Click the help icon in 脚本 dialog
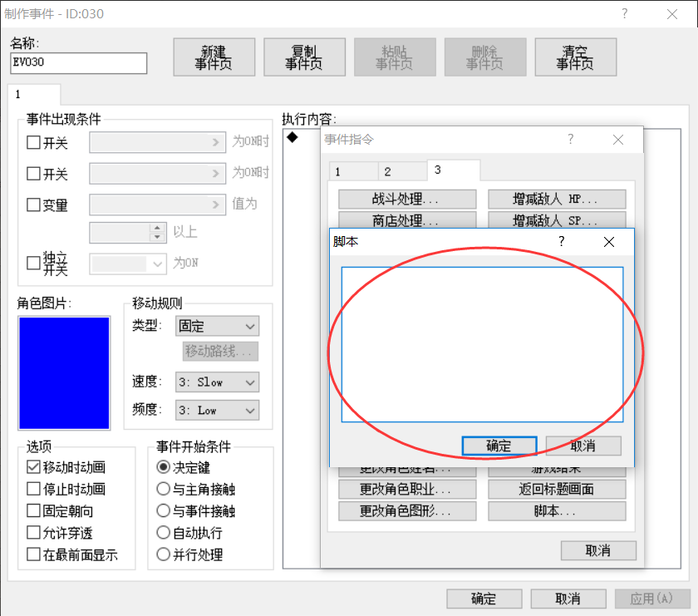Image resolution: width=698 pixels, height=616 pixels. click(562, 241)
